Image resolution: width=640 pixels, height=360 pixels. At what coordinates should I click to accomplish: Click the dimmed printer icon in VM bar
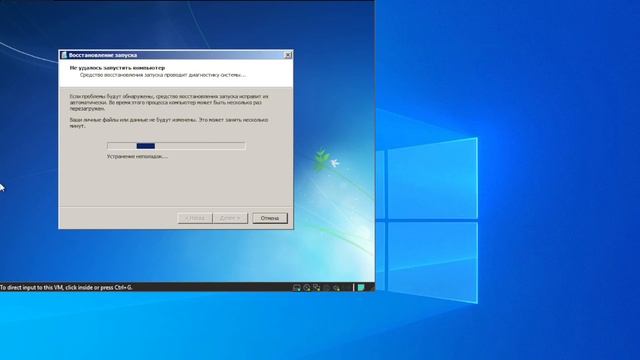coord(327,288)
